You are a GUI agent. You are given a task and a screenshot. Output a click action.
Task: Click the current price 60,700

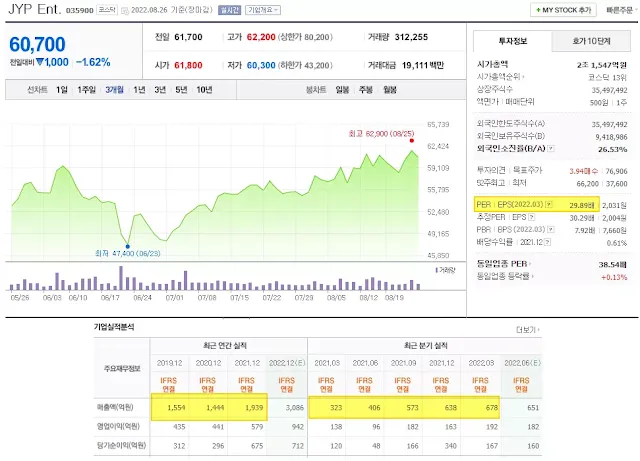37,44
